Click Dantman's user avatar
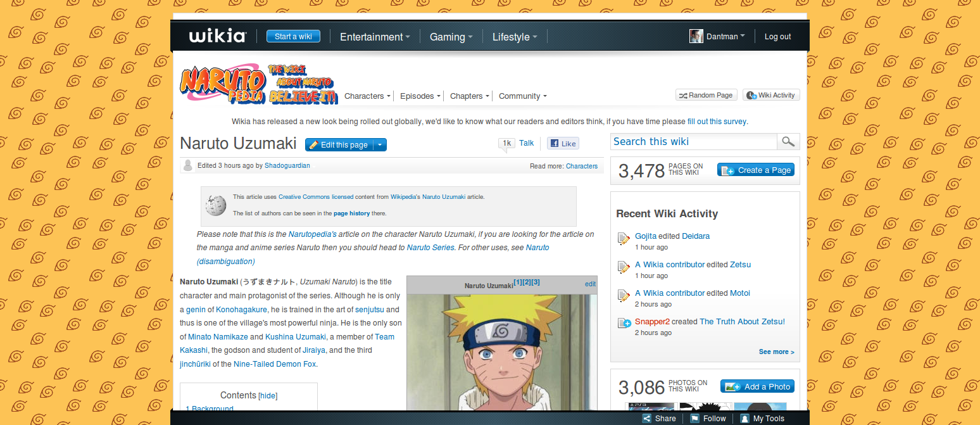Screen dimensions: 980x425 pyautogui.click(x=696, y=36)
